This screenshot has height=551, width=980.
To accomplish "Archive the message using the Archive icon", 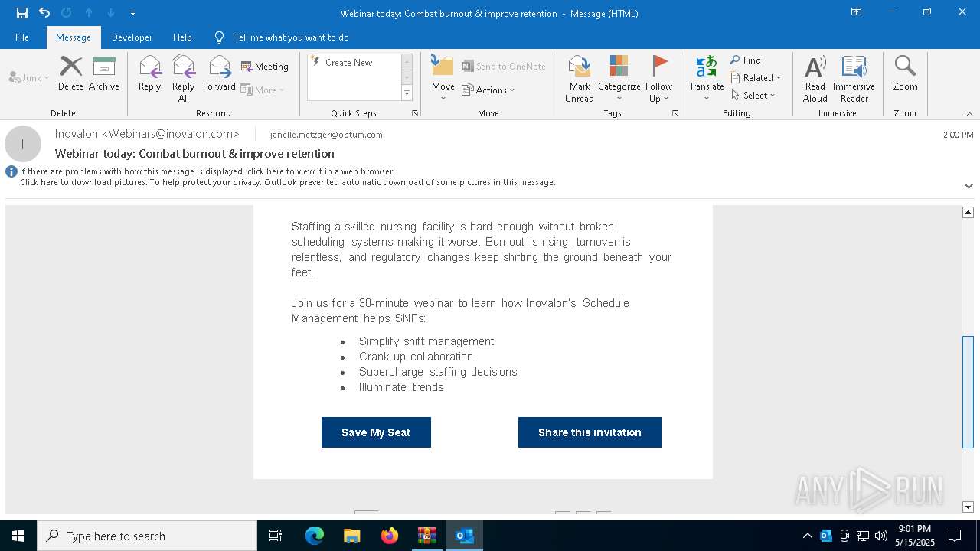I will click(104, 73).
